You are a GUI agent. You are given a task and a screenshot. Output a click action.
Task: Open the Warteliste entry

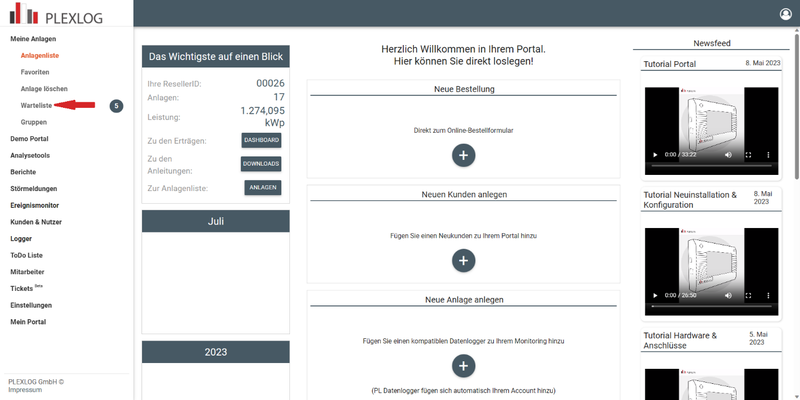[36, 105]
